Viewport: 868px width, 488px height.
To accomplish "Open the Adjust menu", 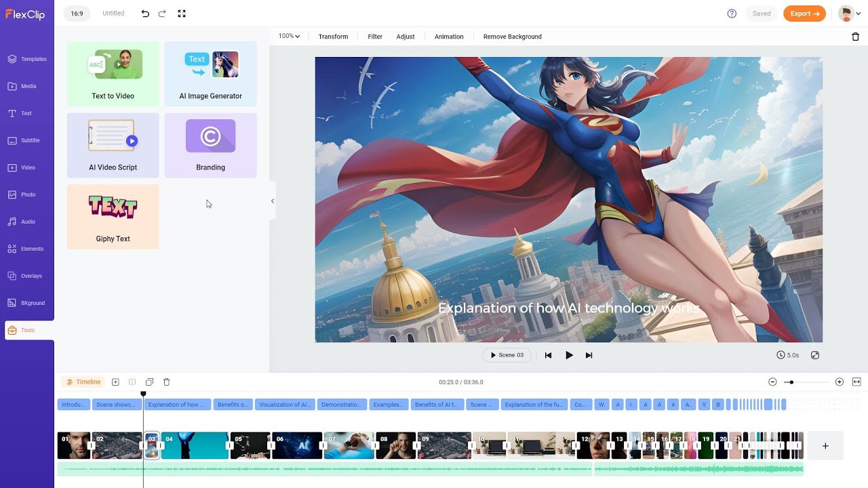I will coord(406,37).
